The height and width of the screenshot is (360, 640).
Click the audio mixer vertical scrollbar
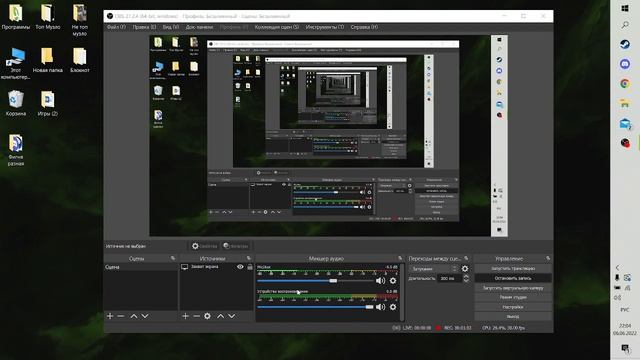pyautogui.click(x=403, y=292)
